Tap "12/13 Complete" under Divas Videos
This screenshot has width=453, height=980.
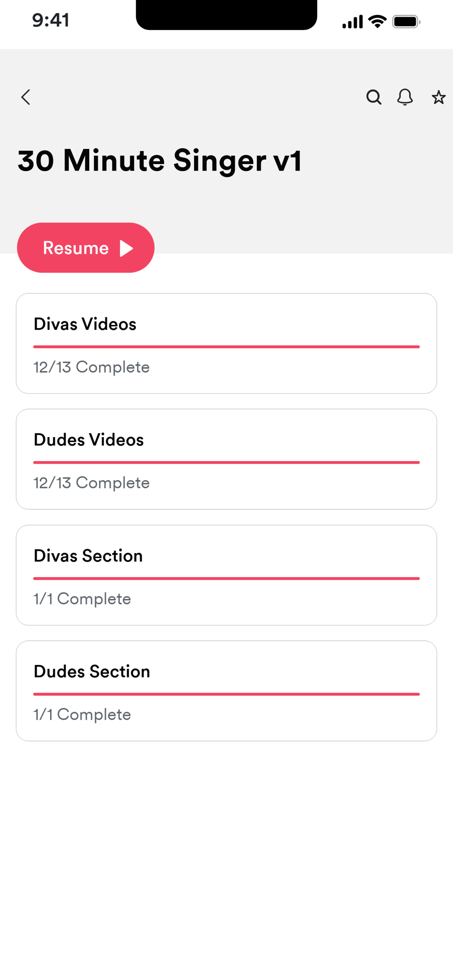click(x=92, y=367)
